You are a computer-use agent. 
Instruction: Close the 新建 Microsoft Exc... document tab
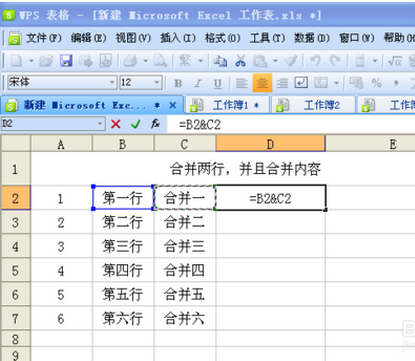tap(173, 105)
